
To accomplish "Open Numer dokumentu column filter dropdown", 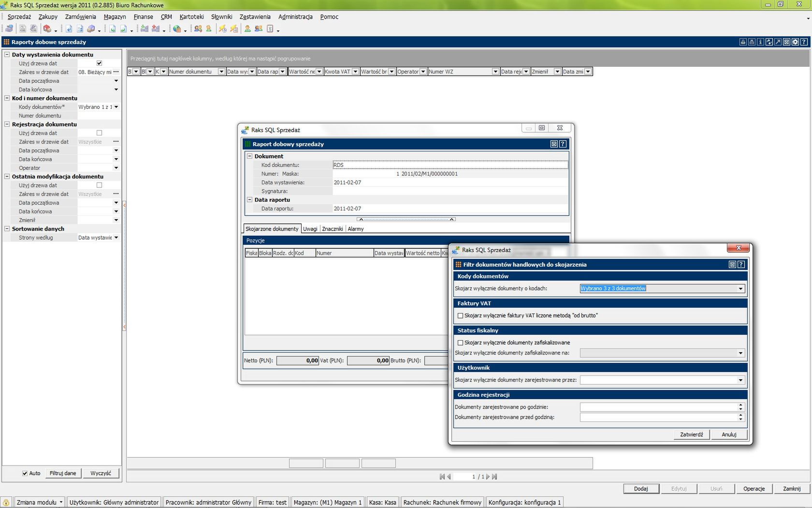I will point(221,72).
